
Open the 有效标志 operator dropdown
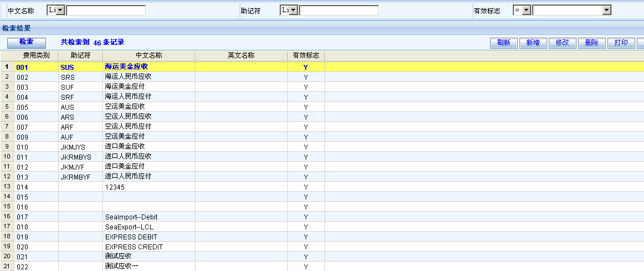pos(526,11)
